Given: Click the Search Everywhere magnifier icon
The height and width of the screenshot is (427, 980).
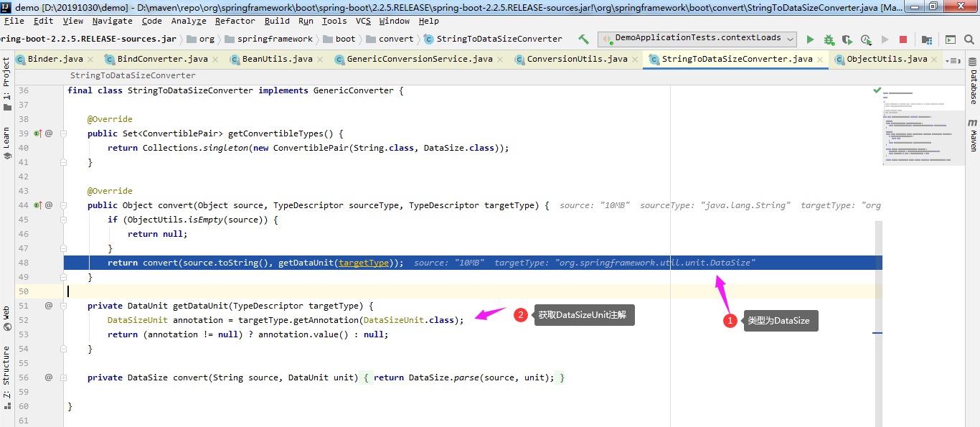Looking at the screenshot, I should (969, 39).
